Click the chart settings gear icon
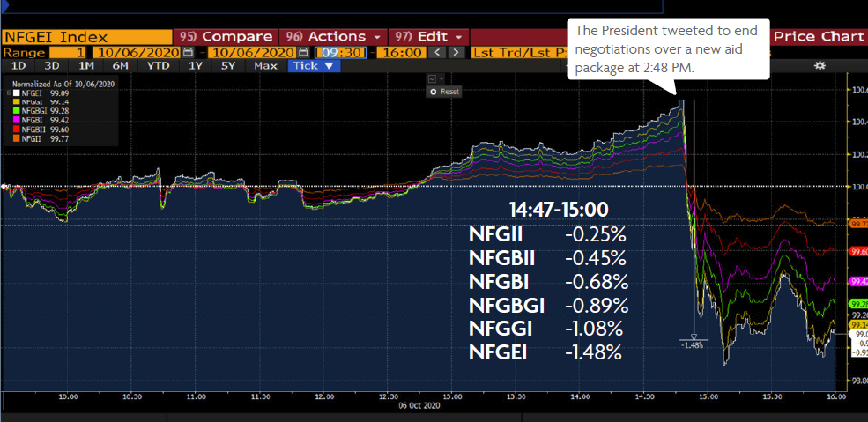This screenshot has width=868, height=422. click(820, 65)
